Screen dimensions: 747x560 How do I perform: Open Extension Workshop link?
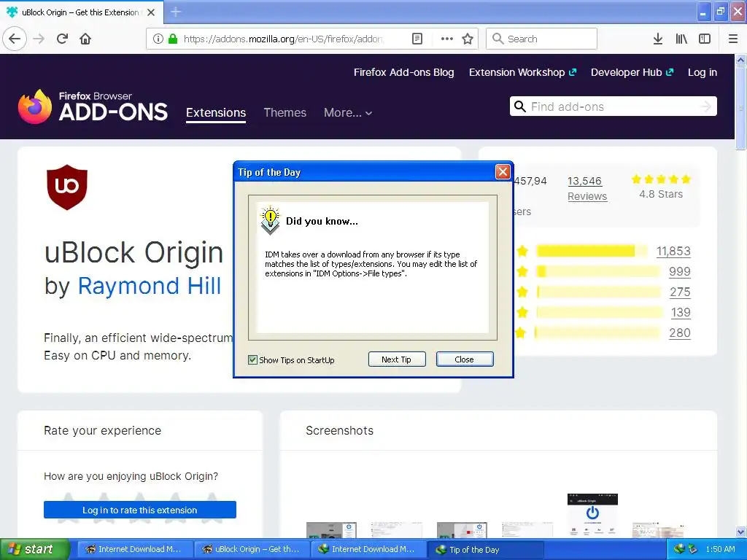tap(522, 72)
